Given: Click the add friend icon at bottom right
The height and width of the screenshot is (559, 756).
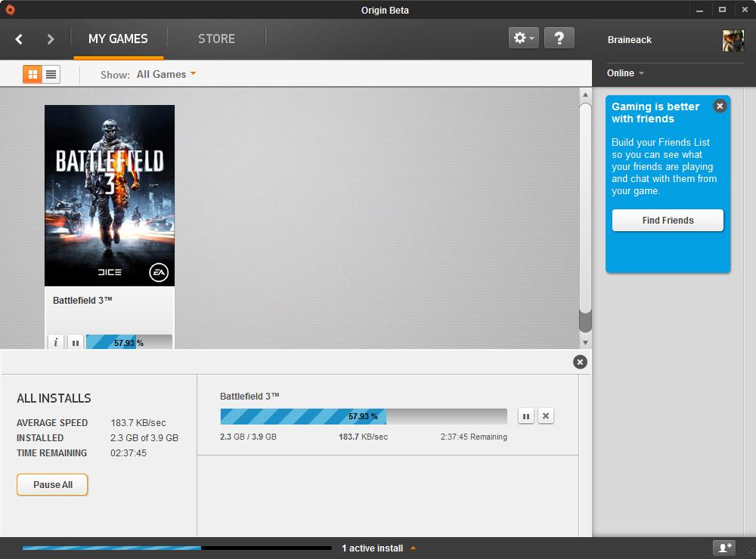Looking at the screenshot, I should tap(724, 548).
